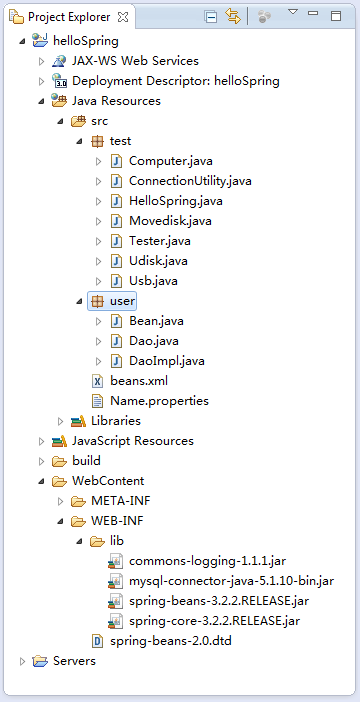Select Usb.java file label
The width and height of the screenshot is (360, 702).
[153, 281]
